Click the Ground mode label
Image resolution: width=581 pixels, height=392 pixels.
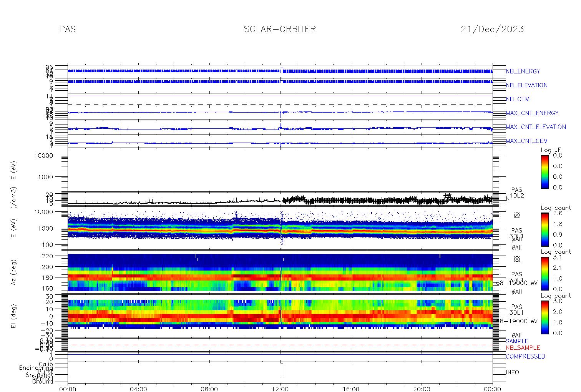click(43, 382)
